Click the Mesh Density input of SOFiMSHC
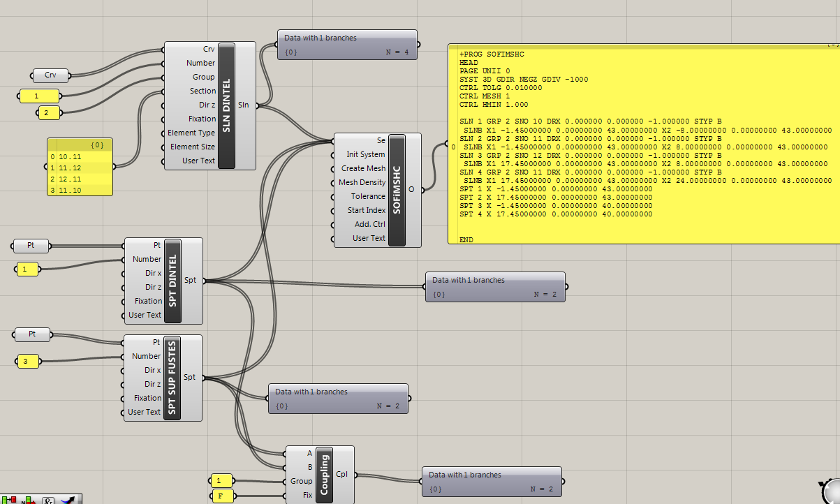 click(x=362, y=182)
